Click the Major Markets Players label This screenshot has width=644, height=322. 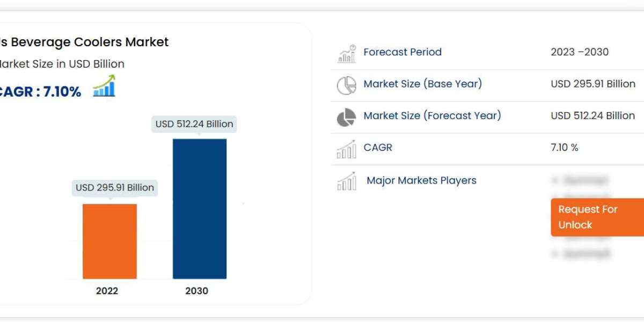pos(421,180)
